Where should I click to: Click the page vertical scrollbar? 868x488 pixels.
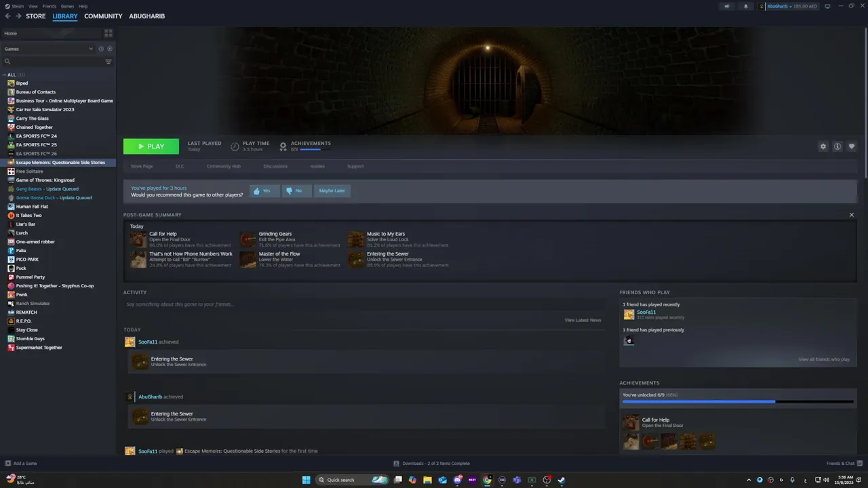pos(865,102)
